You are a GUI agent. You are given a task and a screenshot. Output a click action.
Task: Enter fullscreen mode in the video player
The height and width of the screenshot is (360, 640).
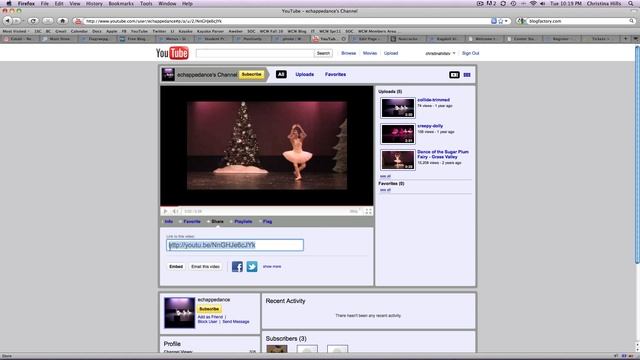click(368, 211)
